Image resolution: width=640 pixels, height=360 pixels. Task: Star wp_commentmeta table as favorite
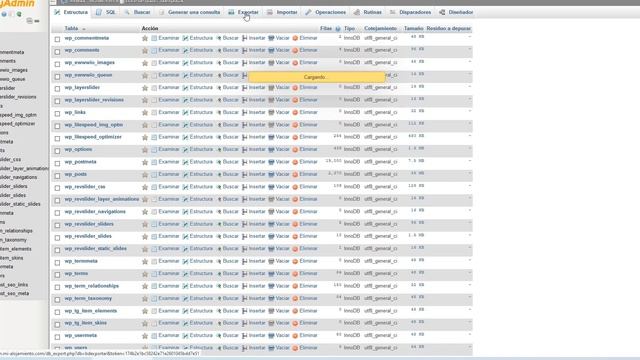(x=144, y=38)
